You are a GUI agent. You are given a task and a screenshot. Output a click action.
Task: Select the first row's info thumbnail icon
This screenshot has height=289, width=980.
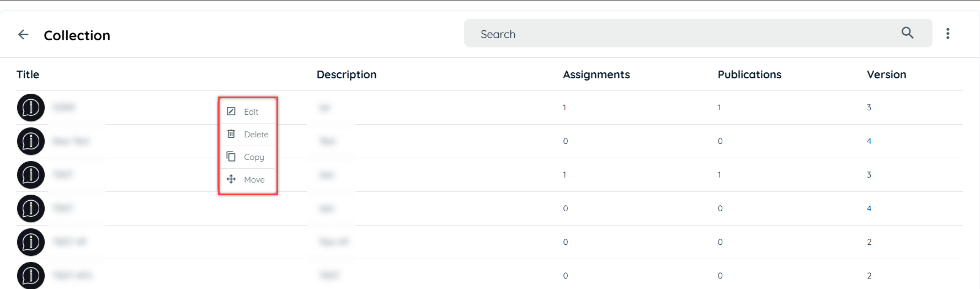click(31, 108)
